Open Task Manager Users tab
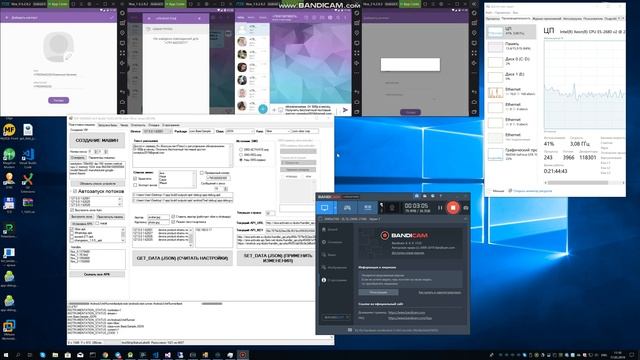The width and height of the screenshot is (640, 360). coord(593,19)
